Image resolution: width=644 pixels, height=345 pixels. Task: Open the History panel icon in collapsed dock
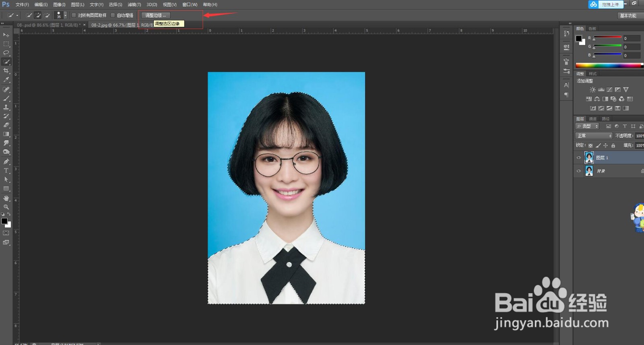point(566,33)
